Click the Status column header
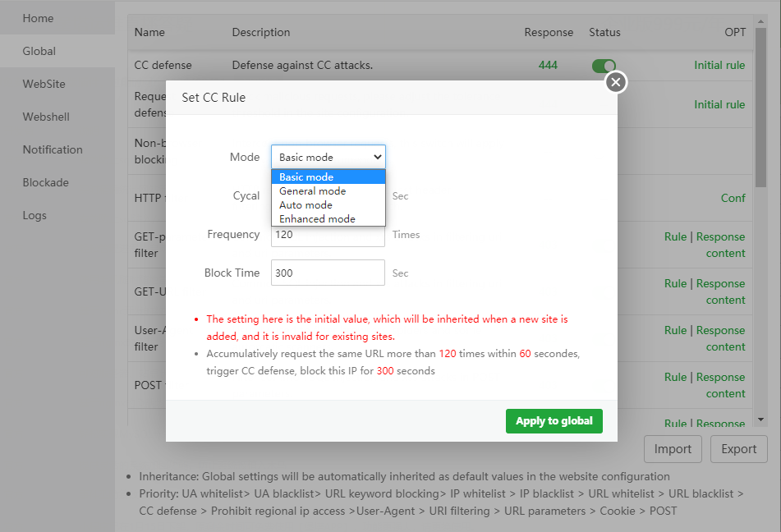Viewport: 781px width, 532px height. (604, 32)
